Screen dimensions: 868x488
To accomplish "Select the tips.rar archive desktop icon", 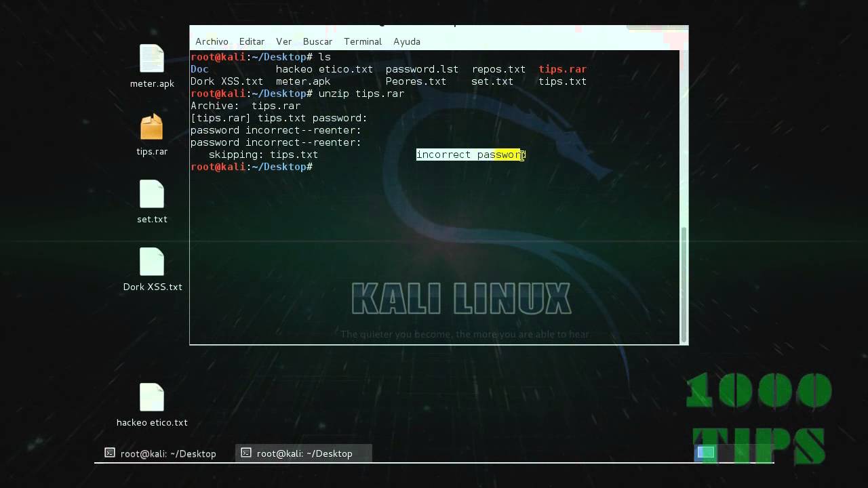I will click(x=152, y=134).
